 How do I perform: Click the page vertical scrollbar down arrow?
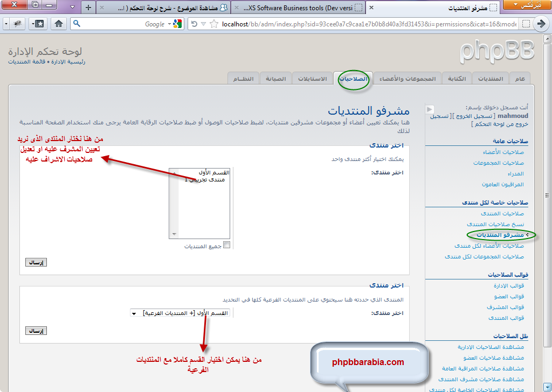[547, 387]
